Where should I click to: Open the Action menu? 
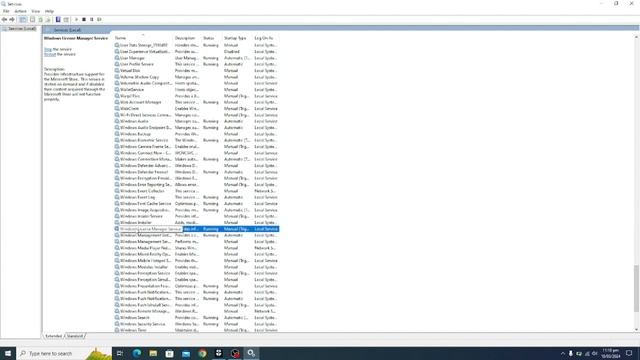point(20,11)
